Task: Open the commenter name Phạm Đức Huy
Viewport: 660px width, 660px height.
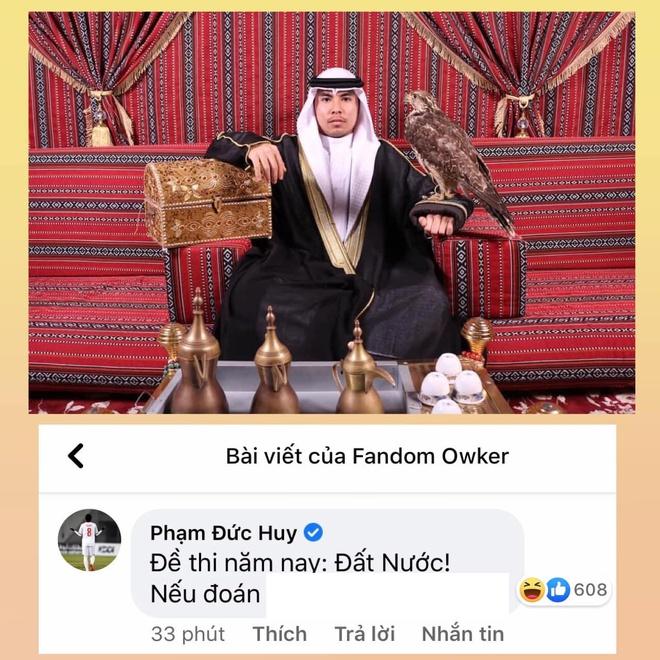Action: (224, 533)
